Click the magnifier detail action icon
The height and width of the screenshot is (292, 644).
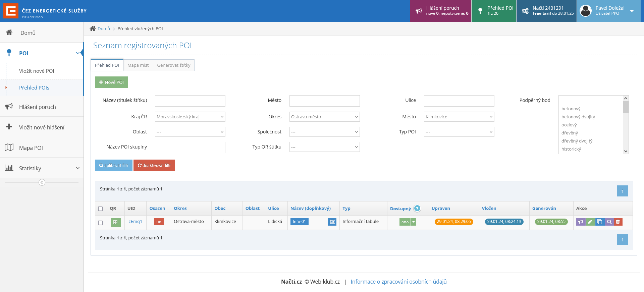(609, 222)
